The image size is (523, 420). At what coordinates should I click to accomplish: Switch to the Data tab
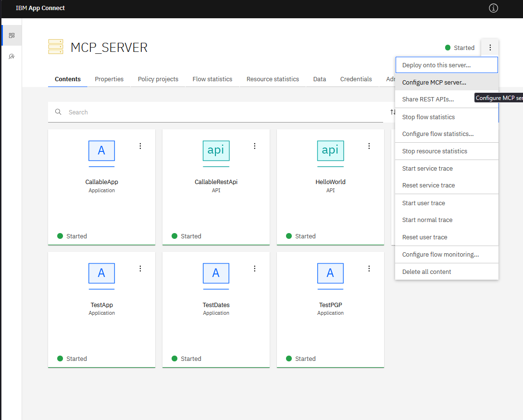[320, 79]
